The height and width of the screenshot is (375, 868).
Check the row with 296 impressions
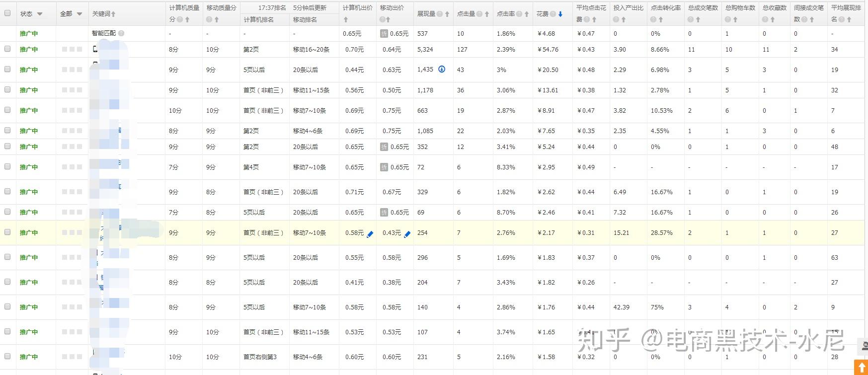7,257
